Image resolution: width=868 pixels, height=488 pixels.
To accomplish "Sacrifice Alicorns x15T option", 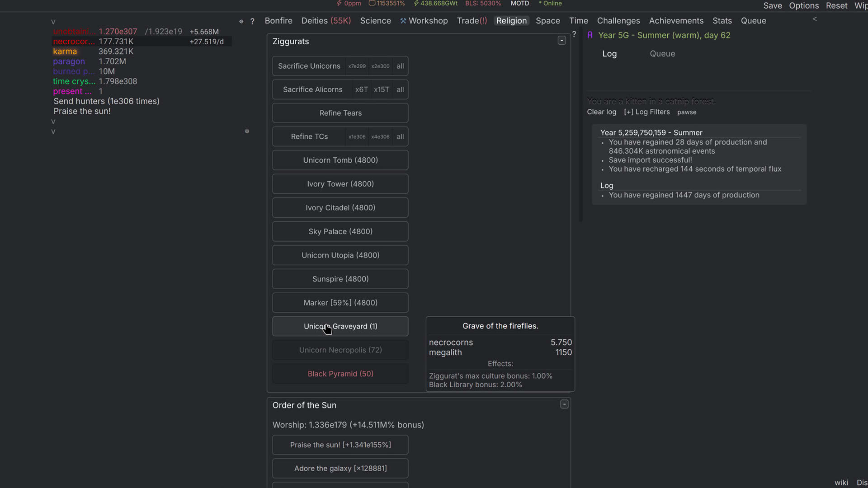I will click(x=381, y=89).
